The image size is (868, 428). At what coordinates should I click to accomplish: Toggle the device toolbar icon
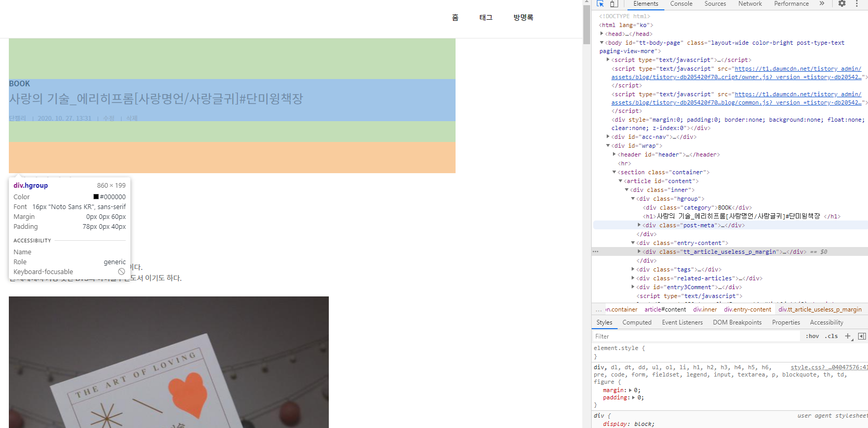click(613, 4)
